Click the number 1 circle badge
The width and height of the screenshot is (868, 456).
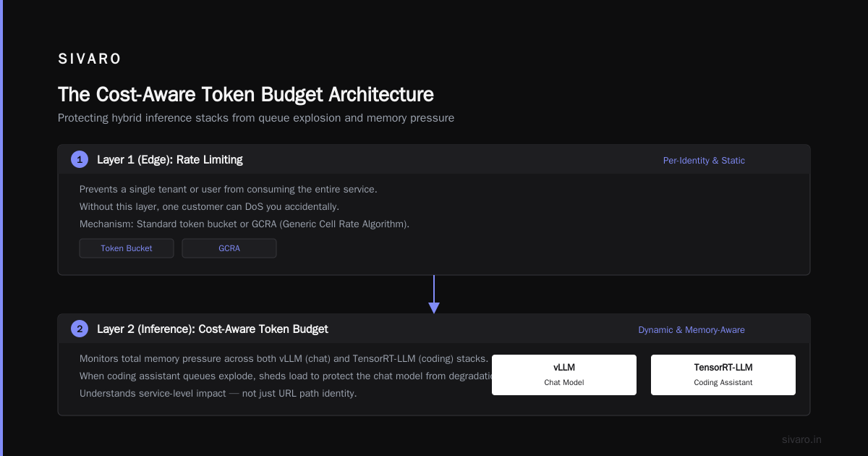(80, 159)
